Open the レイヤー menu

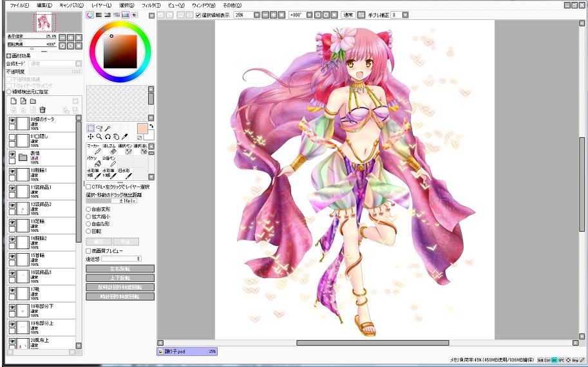[x=101, y=5]
